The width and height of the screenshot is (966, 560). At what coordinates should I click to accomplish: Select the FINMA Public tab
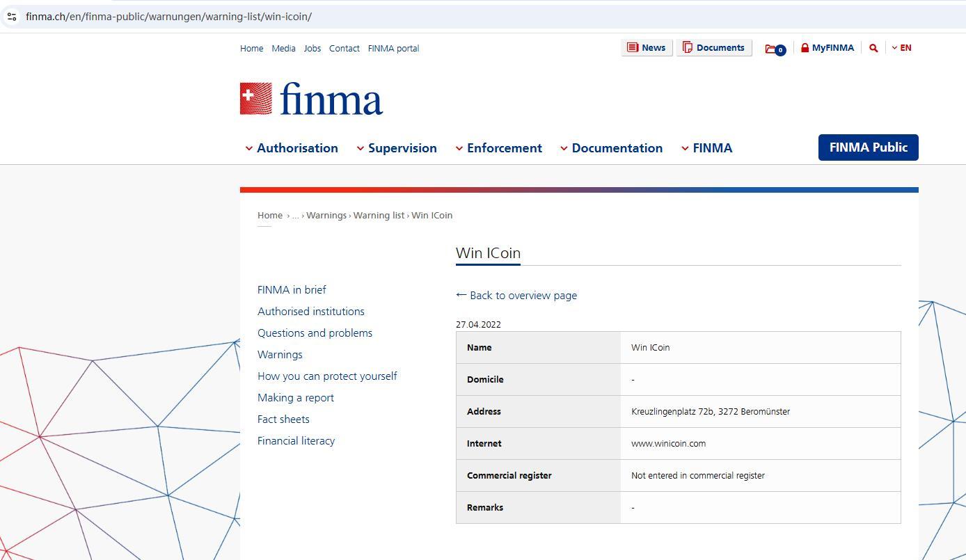[868, 147]
